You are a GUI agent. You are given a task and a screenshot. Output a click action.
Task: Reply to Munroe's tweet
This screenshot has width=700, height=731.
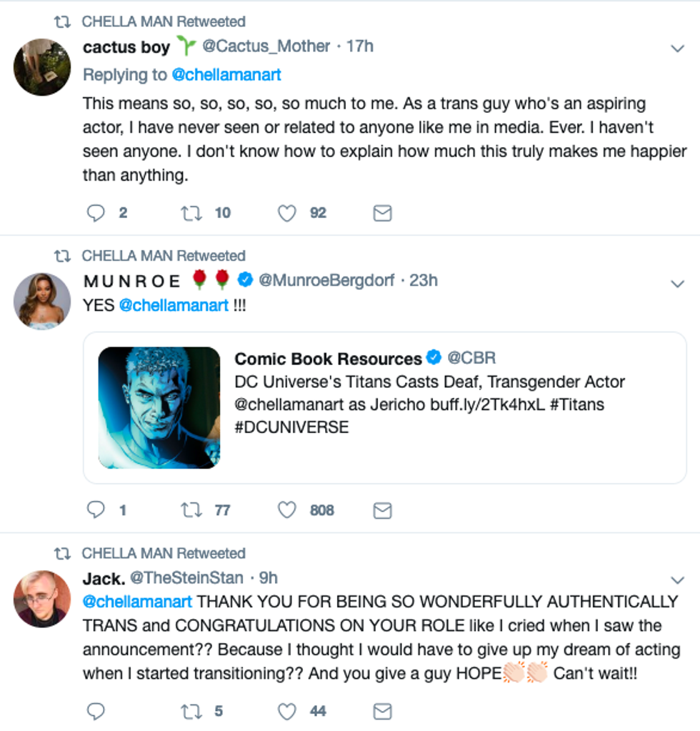96,510
